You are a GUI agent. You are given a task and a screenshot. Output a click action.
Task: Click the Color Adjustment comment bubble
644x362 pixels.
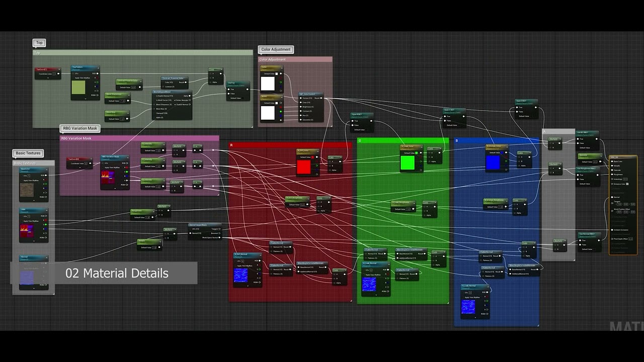[x=276, y=49]
